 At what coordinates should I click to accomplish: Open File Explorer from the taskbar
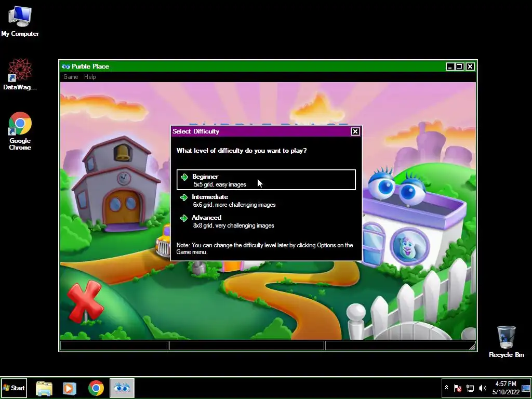coord(44,388)
